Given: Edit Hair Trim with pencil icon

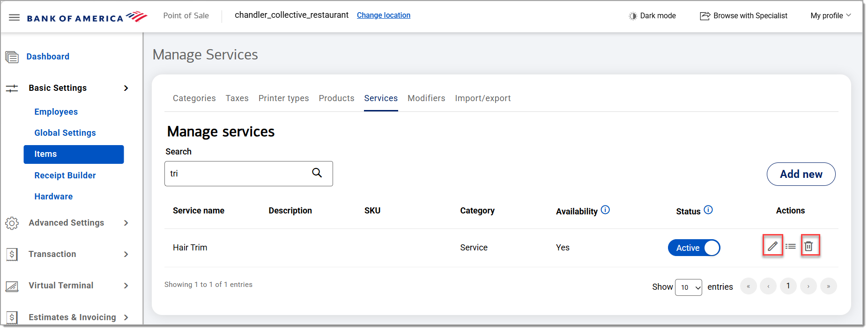Looking at the screenshot, I should tap(772, 246).
